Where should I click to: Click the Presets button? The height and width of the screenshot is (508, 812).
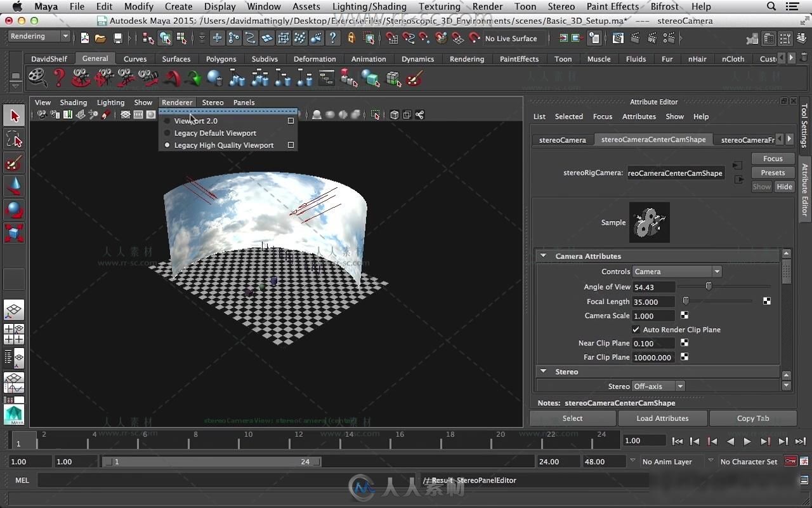773,173
